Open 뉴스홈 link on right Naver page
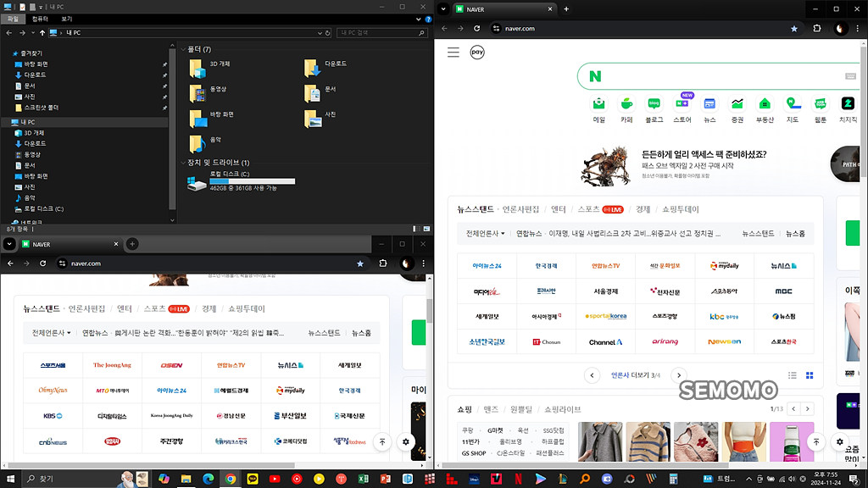868x488 pixels. coord(795,234)
